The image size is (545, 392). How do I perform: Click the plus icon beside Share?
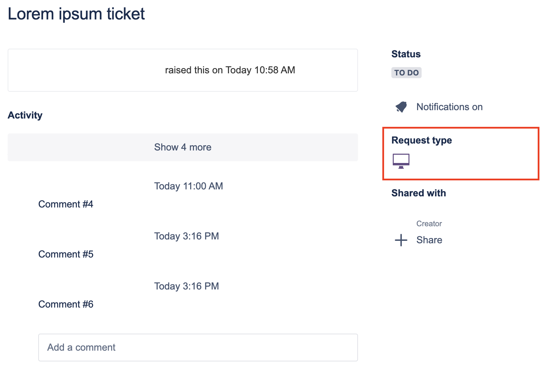[x=401, y=240]
